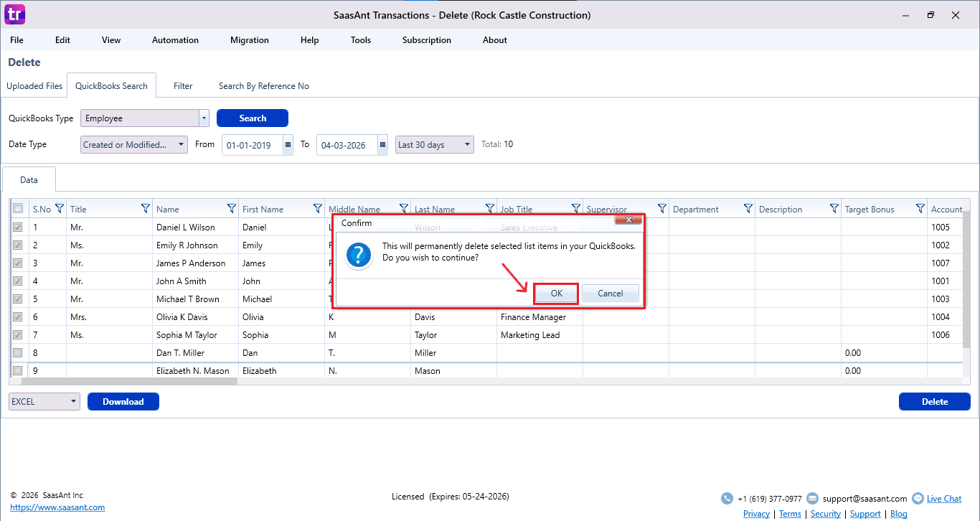This screenshot has height=521, width=980.
Task: Click the Live Chat bubble icon
Action: tap(918, 499)
